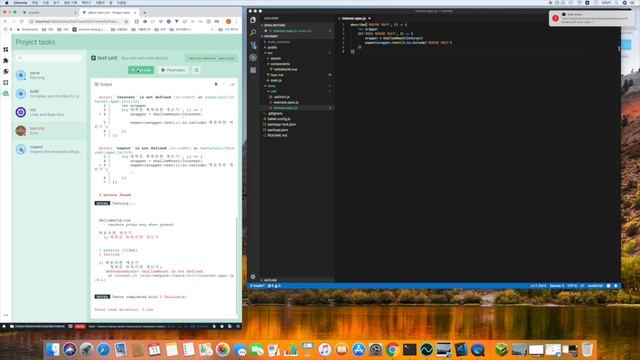Open Terminal from the Dock

click(x=409, y=350)
